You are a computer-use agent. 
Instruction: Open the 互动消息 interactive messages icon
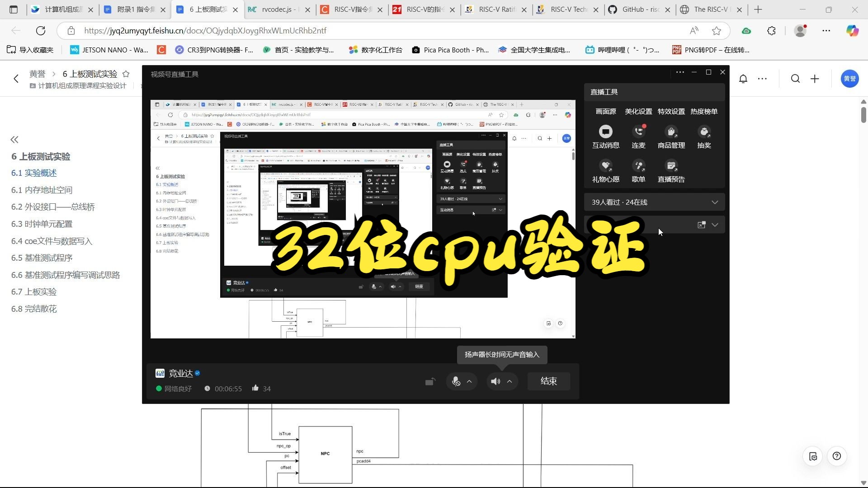(605, 131)
